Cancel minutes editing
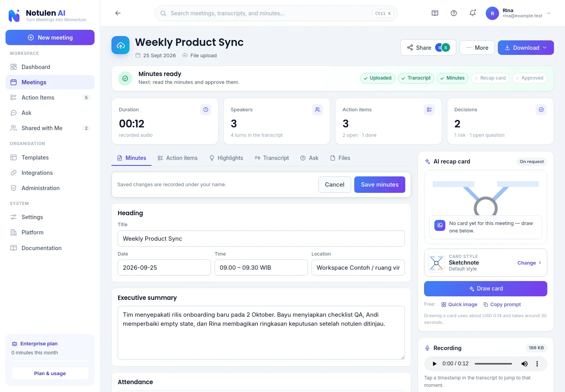 click(x=334, y=185)
